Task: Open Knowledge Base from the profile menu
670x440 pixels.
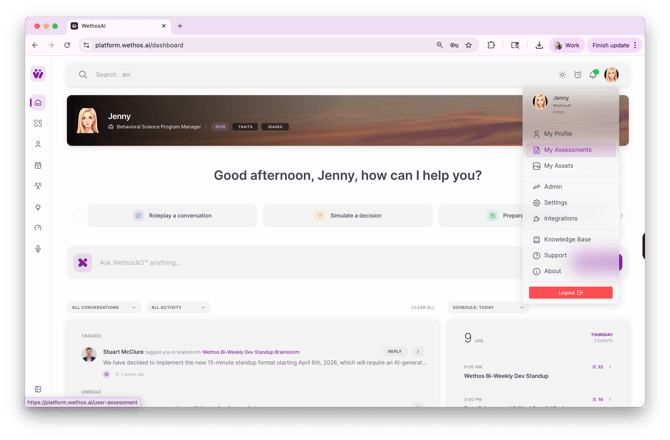Action: coord(567,239)
